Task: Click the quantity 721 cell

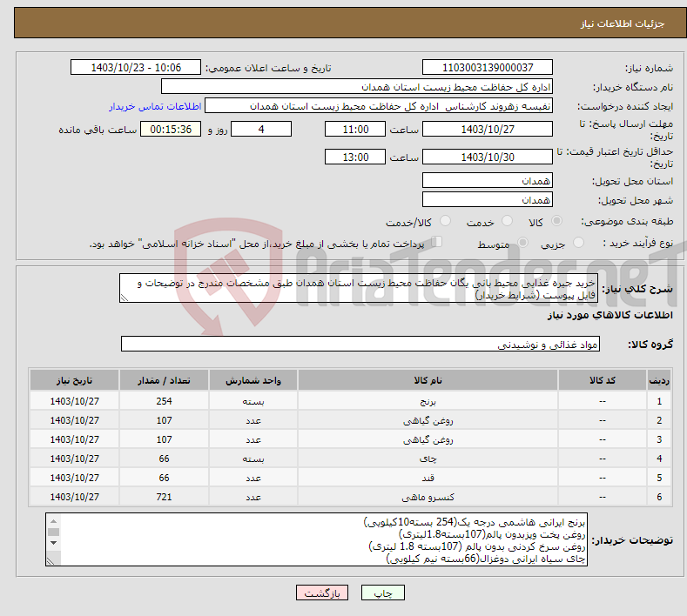Action: pyautogui.click(x=164, y=498)
